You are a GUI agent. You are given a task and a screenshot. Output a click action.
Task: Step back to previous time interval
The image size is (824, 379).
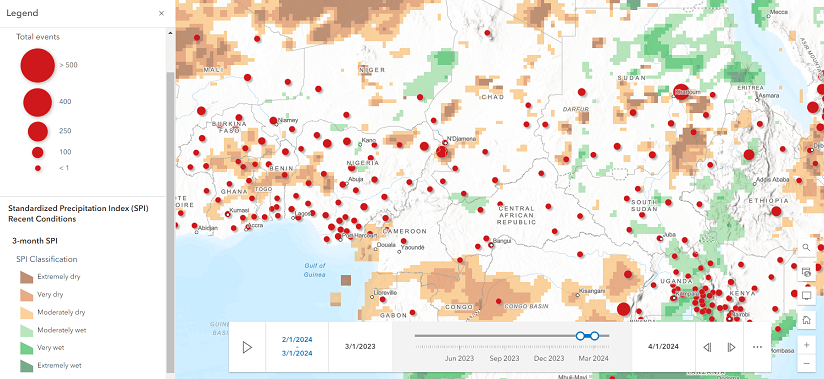click(707, 347)
